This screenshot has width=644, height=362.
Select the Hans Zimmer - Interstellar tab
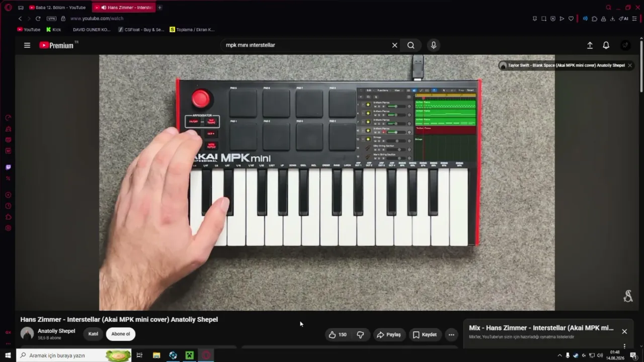[124, 8]
